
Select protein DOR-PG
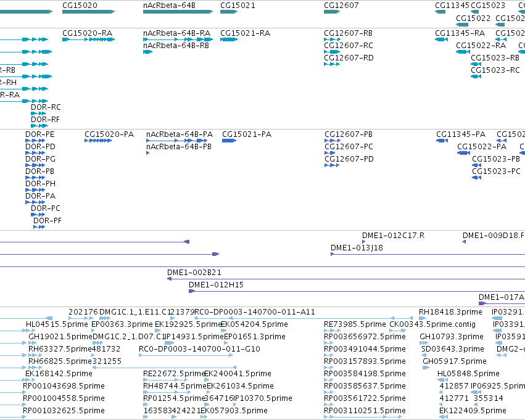(35, 165)
